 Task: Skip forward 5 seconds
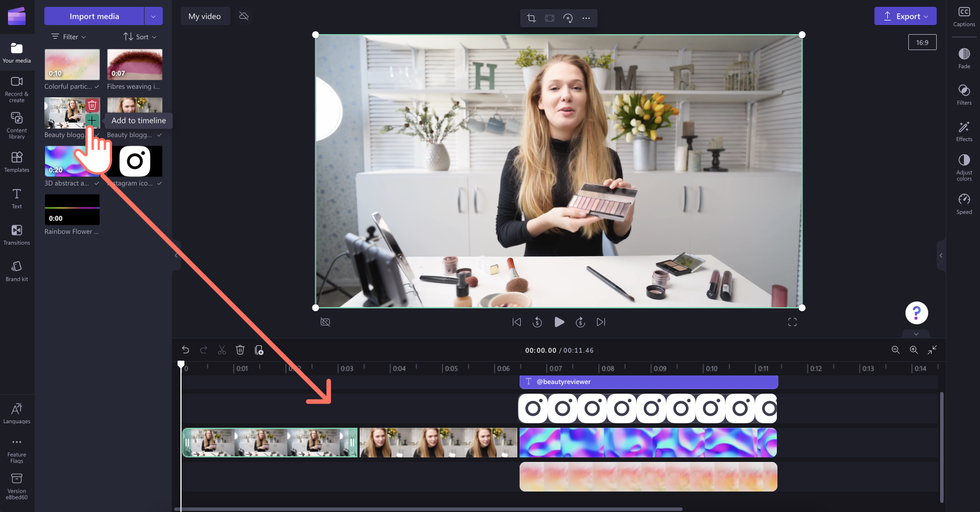[x=580, y=322]
